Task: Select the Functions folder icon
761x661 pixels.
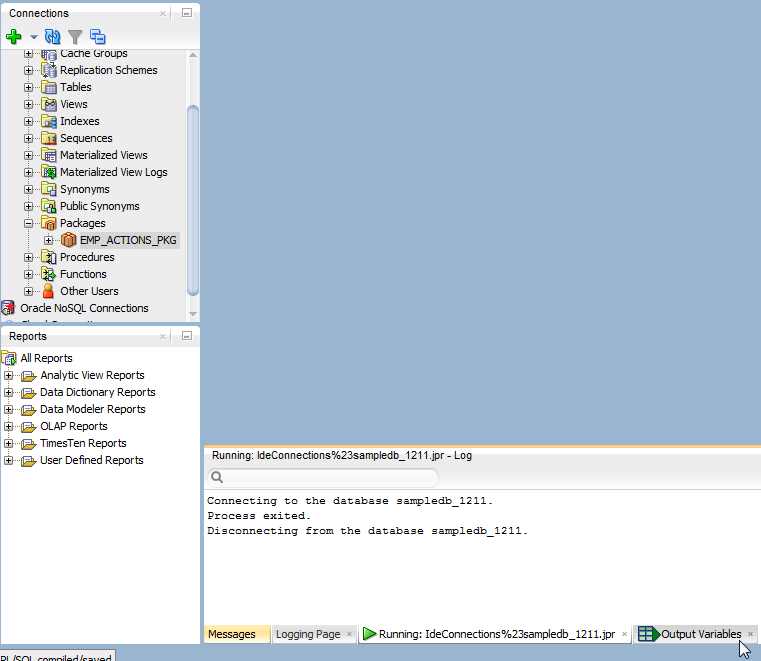Action: [49, 274]
